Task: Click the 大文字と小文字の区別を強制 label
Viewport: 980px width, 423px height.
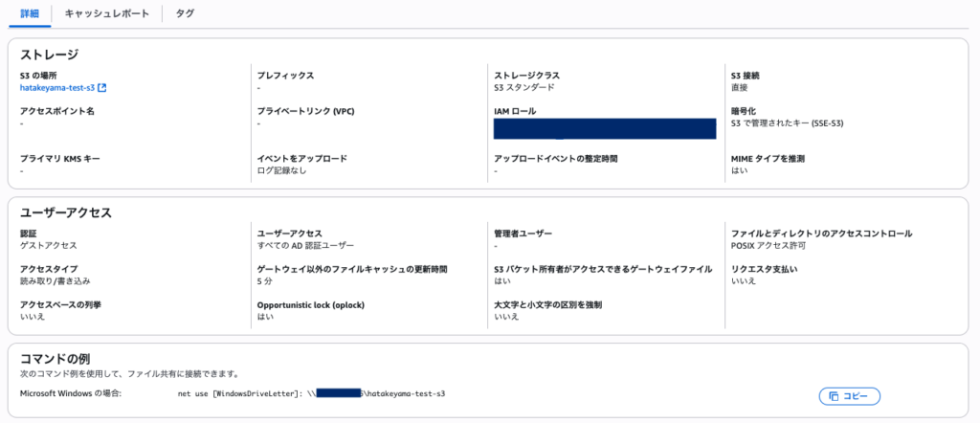Action: (548, 305)
